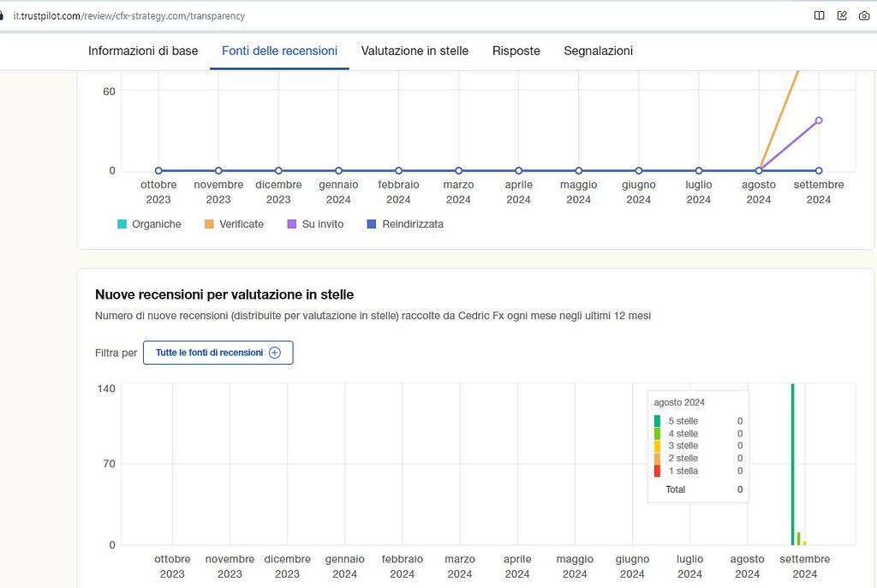Image resolution: width=877 pixels, height=588 pixels.
Task: Click the camera screenshot icon in toolbar
Action: (x=866, y=15)
